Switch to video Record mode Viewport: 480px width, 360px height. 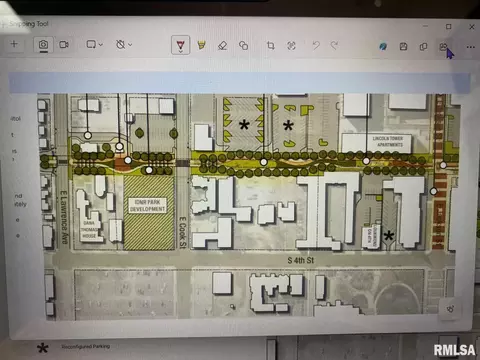[x=64, y=45]
